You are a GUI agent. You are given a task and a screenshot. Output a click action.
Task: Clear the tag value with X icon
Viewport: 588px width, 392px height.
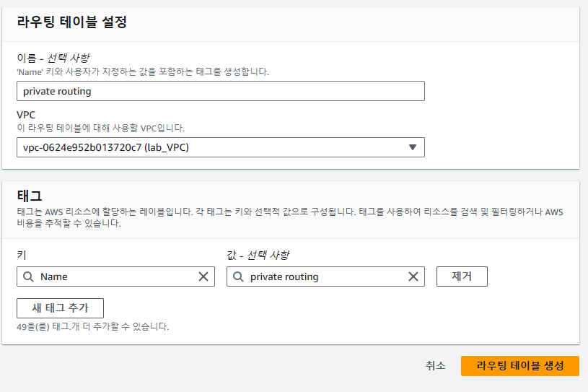tap(413, 276)
